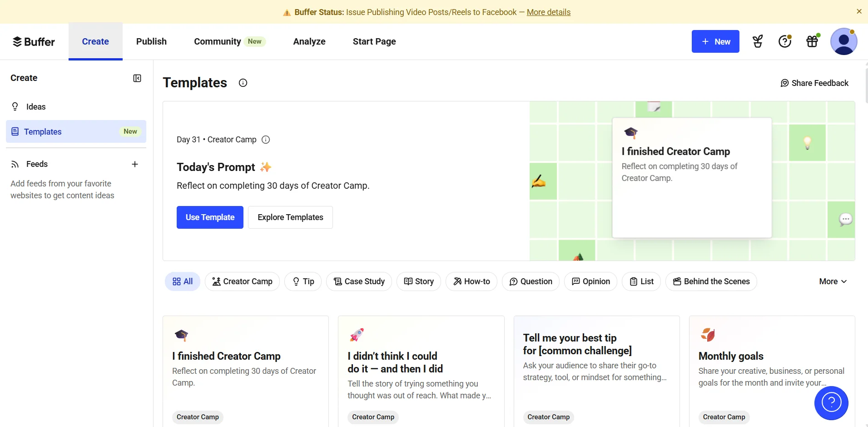This screenshot has width=868, height=427.
Task: Open the New post dropdown button
Action: (715, 41)
